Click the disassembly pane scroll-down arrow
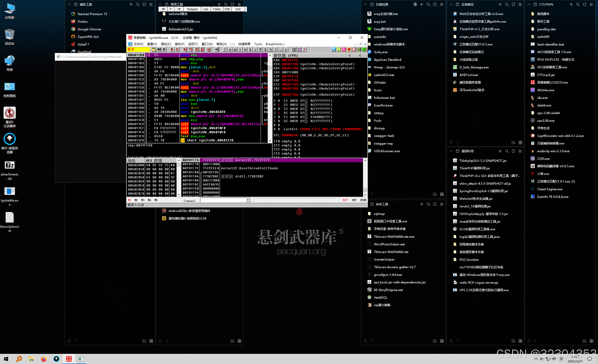The image size is (598, 364). [x=270, y=141]
